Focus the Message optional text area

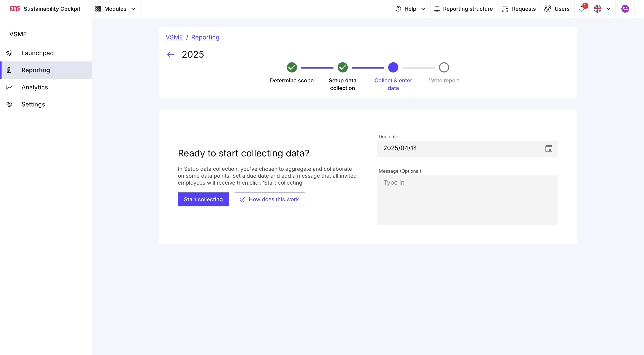[x=467, y=200]
